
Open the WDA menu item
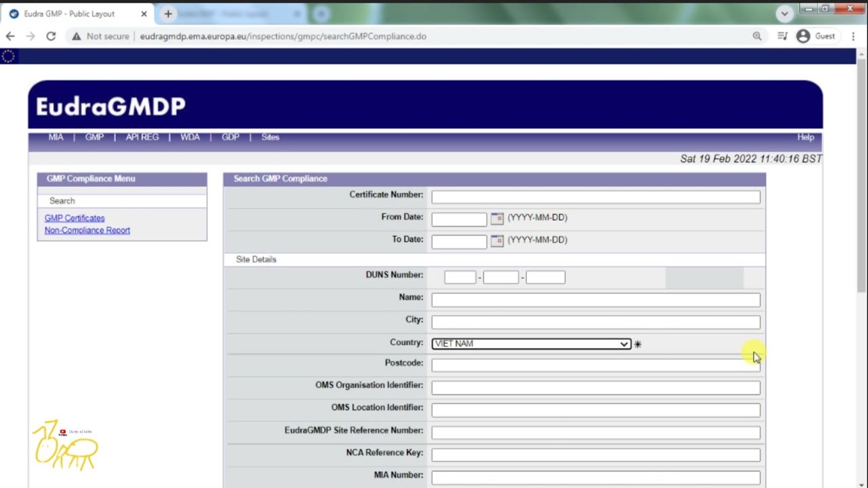click(x=190, y=137)
